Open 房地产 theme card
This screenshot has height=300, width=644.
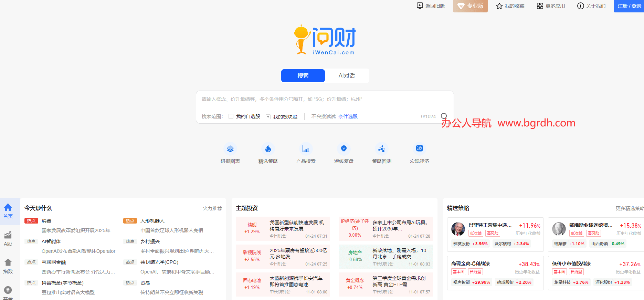click(x=386, y=257)
